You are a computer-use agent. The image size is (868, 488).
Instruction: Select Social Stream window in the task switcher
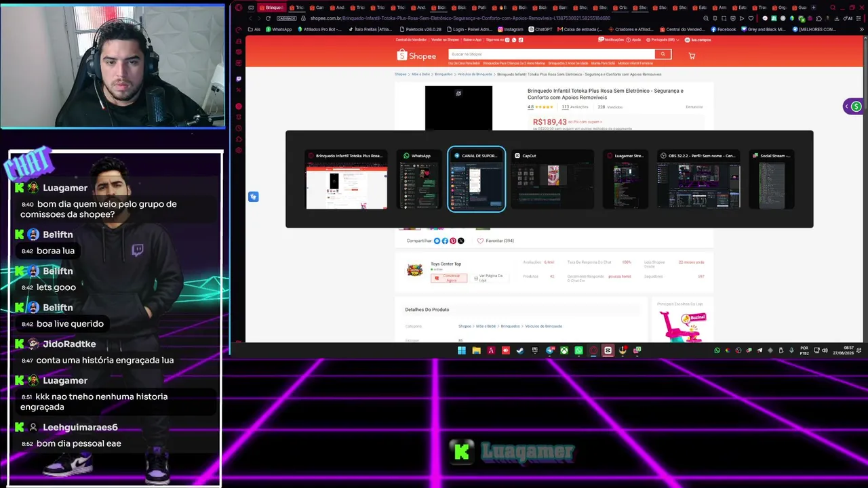[772, 180]
